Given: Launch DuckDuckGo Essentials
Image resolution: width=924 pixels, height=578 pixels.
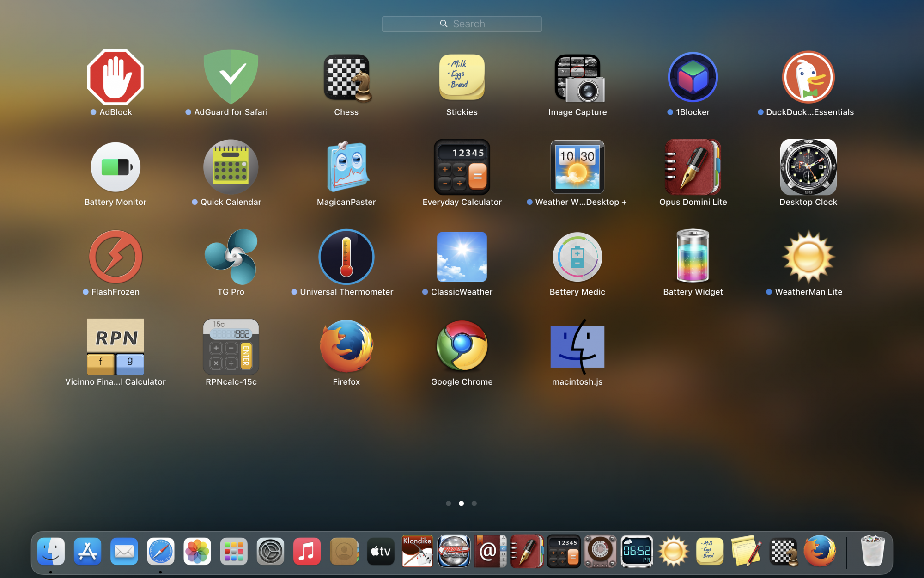Looking at the screenshot, I should (808, 77).
